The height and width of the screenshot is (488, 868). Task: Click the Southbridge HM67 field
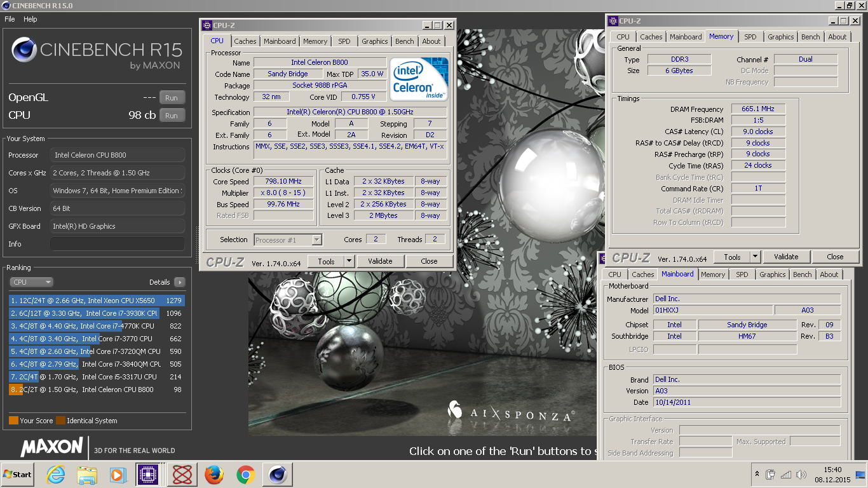pyautogui.click(x=747, y=336)
